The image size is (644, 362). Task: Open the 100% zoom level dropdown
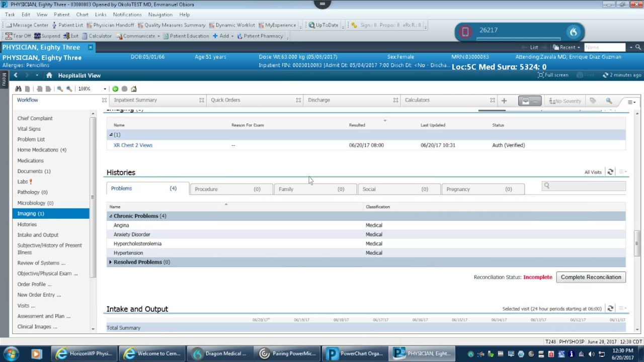(x=105, y=89)
